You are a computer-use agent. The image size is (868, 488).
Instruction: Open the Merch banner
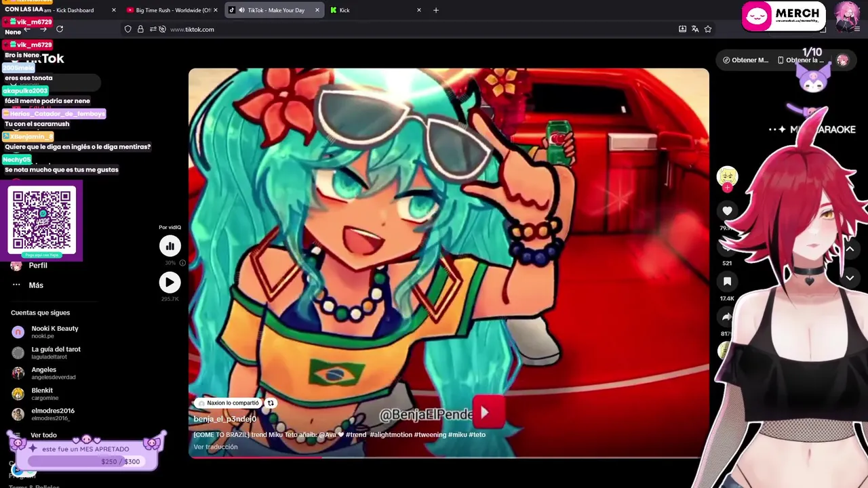point(784,17)
